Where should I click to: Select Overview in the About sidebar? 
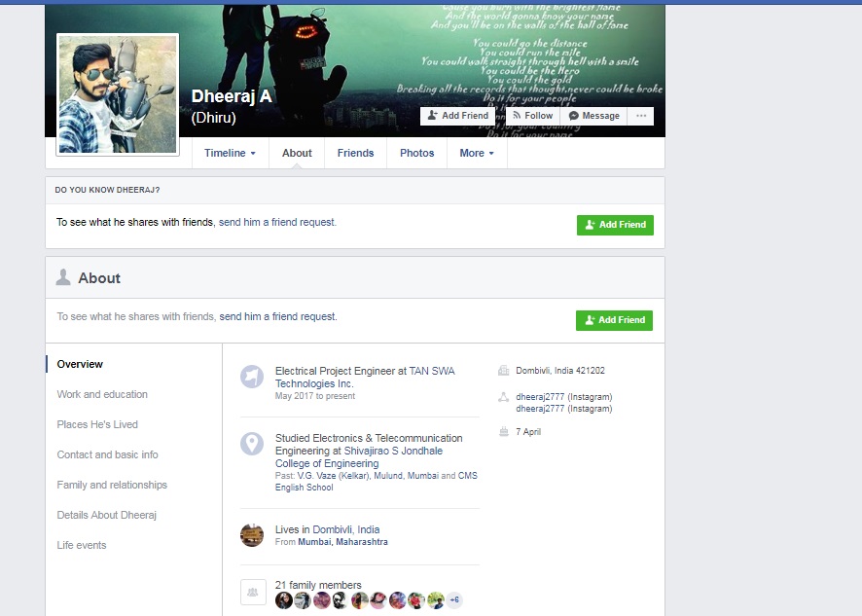tap(80, 364)
